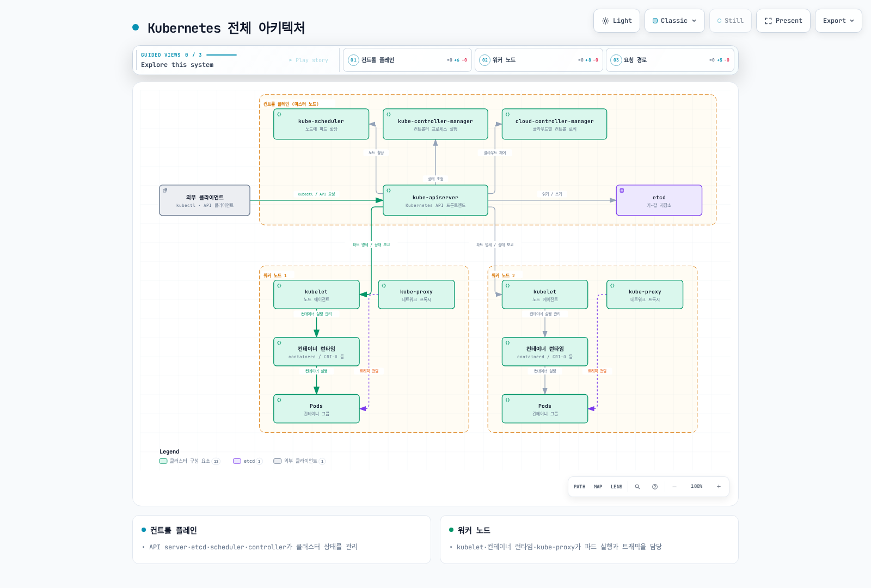
Task: Click the 워커 노드 summary card heading
Action: 474,530
